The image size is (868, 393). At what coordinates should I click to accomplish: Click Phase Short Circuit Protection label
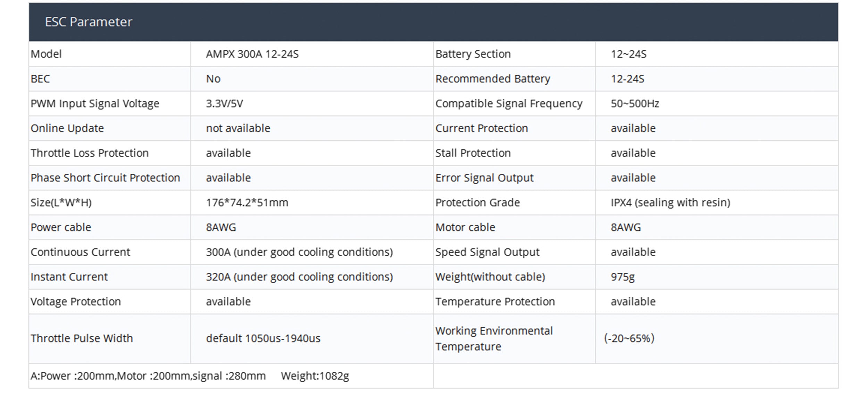click(x=105, y=178)
